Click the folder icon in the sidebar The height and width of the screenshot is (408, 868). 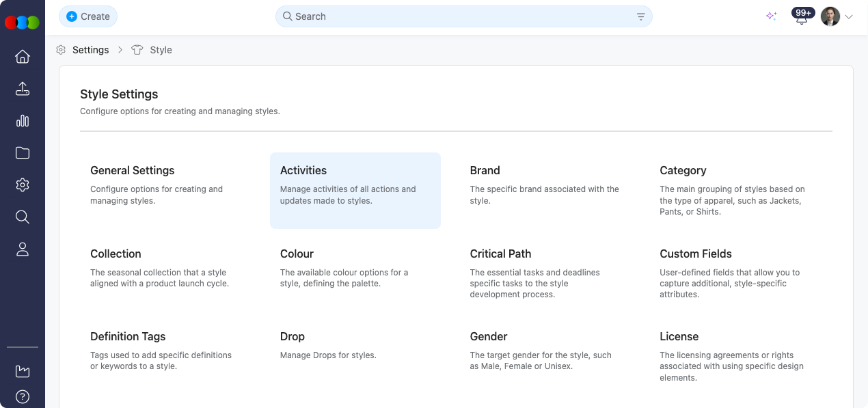pyautogui.click(x=23, y=153)
